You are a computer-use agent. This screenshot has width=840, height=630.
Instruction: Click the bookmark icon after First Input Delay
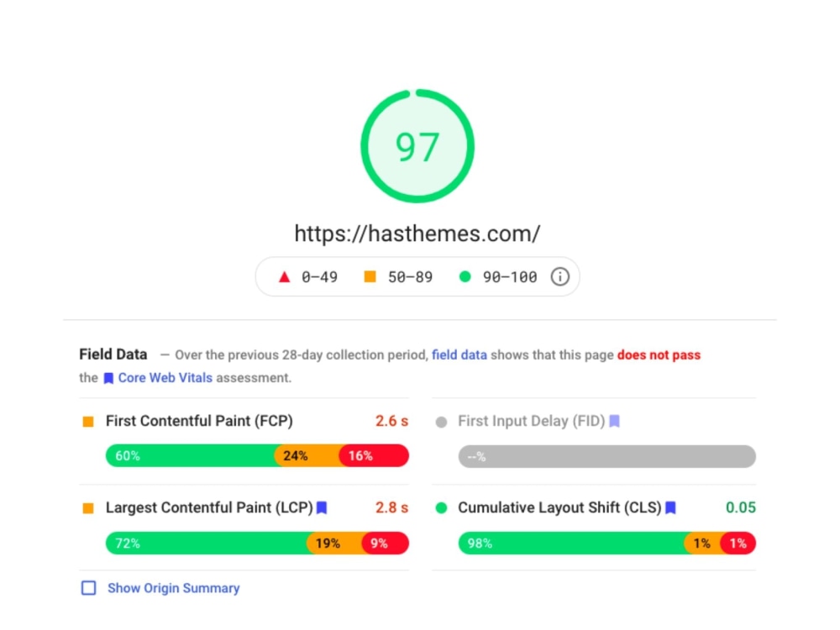615,421
